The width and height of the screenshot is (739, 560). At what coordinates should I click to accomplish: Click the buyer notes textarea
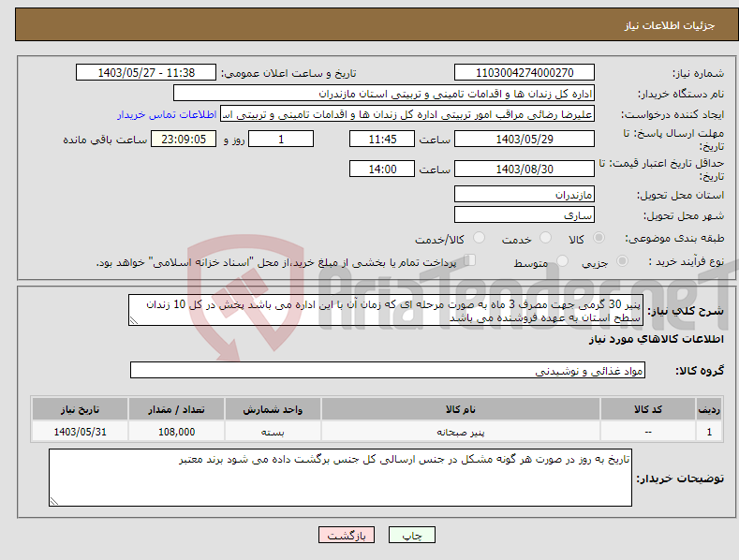[340, 478]
